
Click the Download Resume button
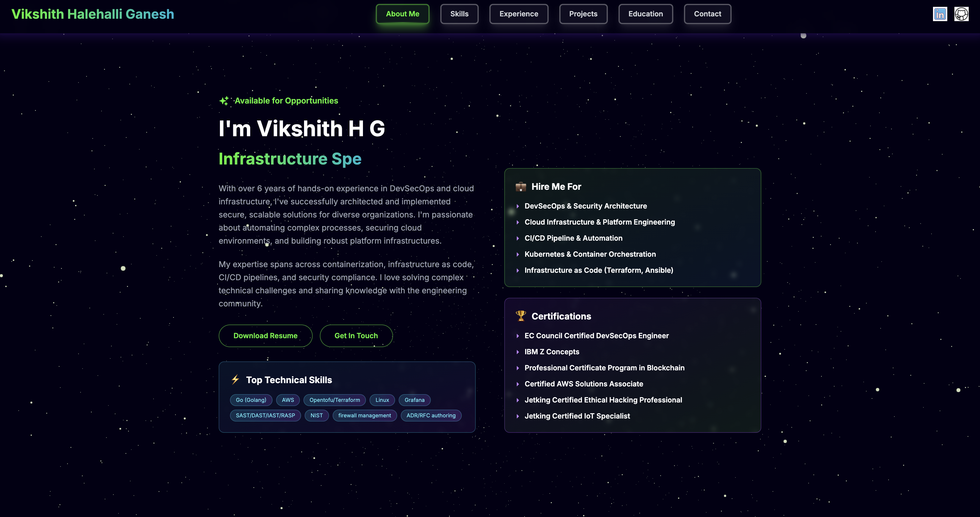pos(265,336)
